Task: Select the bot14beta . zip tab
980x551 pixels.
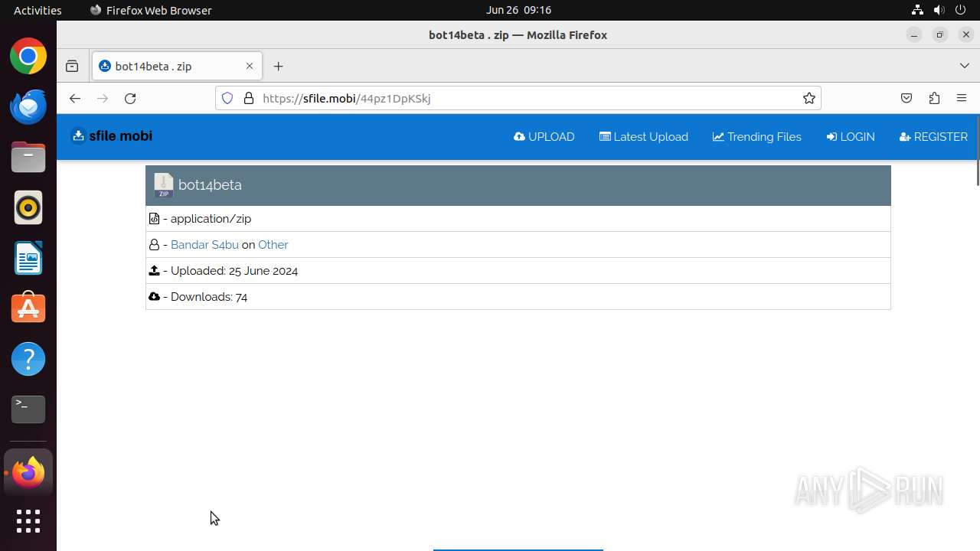Action: click(177, 67)
